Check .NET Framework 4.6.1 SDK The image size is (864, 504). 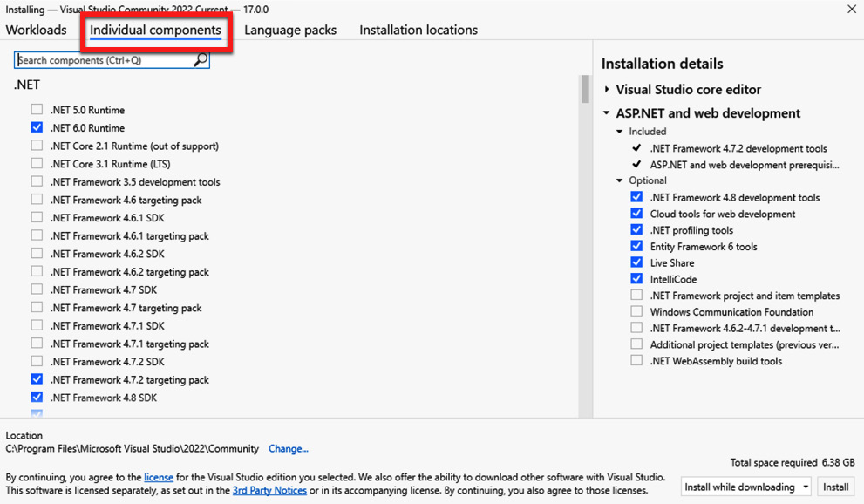tap(37, 218)
